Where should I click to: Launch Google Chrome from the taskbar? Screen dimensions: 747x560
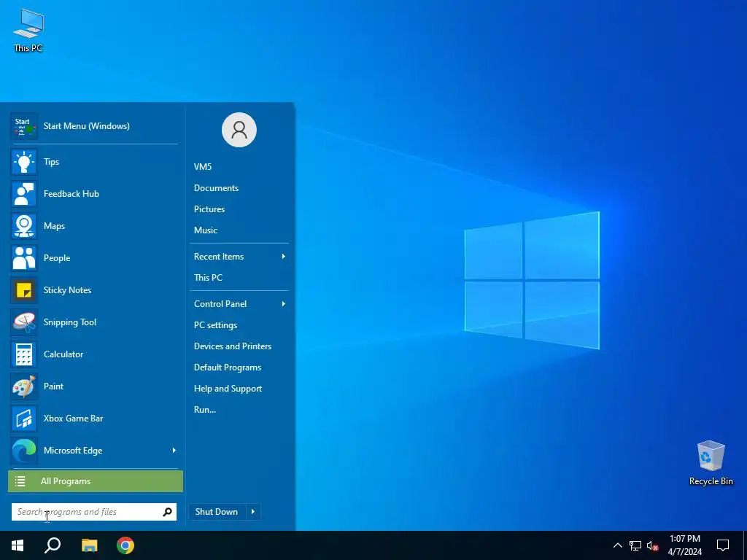tap(125, 545)
